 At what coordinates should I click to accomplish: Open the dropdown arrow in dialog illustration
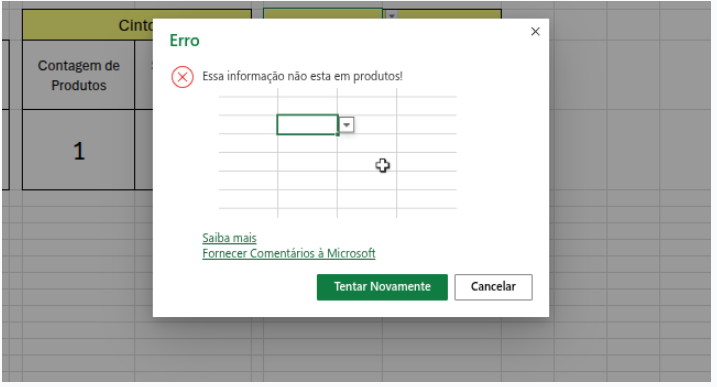click(347, 124)
